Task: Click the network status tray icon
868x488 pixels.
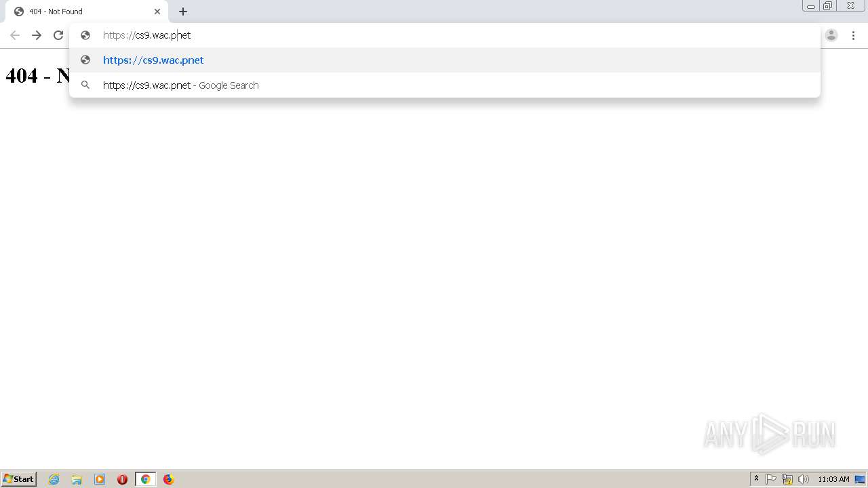Action: point(787,479)
